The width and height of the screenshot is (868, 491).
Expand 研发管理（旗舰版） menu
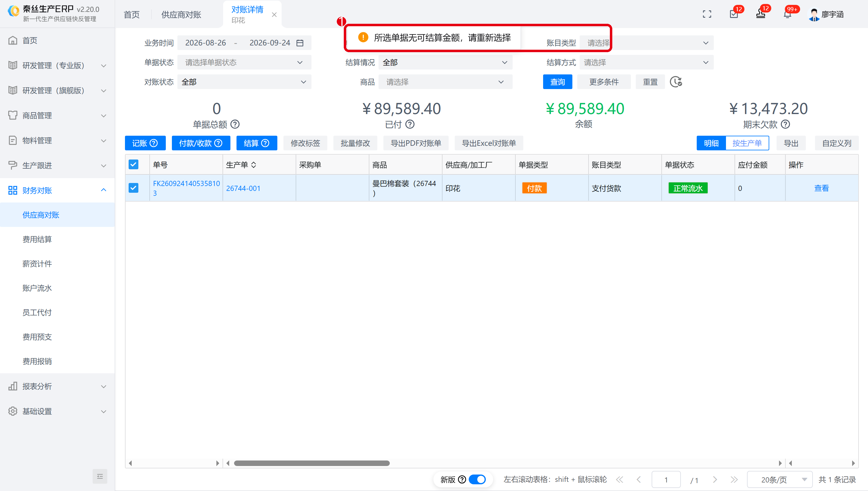click(57, 90)
